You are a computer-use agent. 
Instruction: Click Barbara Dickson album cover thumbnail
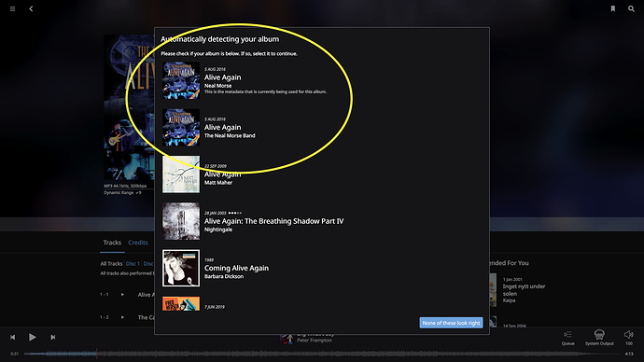tap(181, 268)
